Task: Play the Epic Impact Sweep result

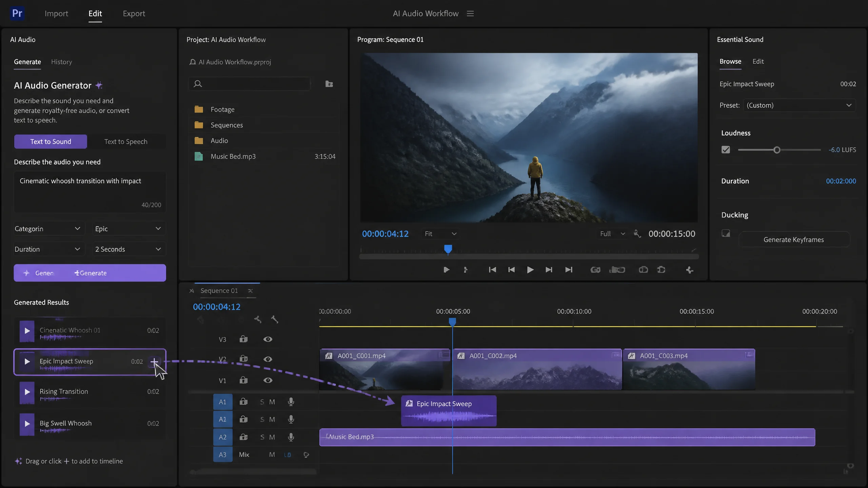Action: pos(27,362)
